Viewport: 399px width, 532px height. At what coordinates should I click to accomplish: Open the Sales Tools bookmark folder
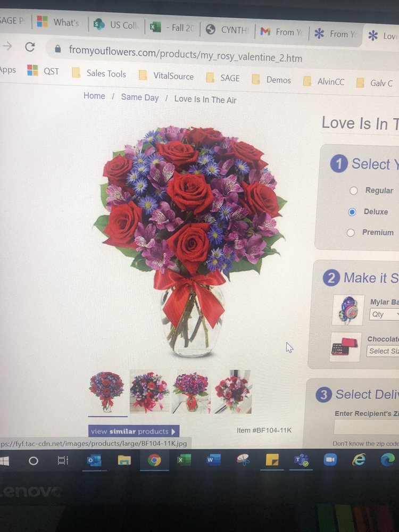click(99, 73)
